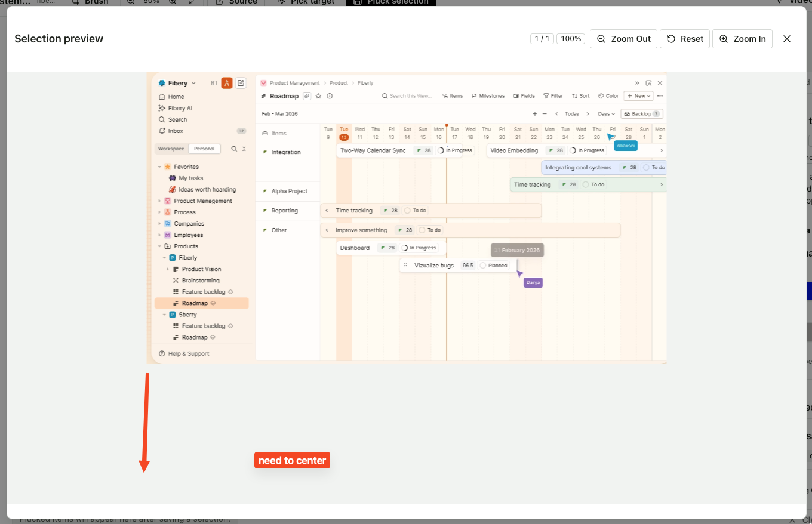812x524 pixels.
Task: Click the magnifier icon beside the Personal tab
Action: tap(234, 149)
